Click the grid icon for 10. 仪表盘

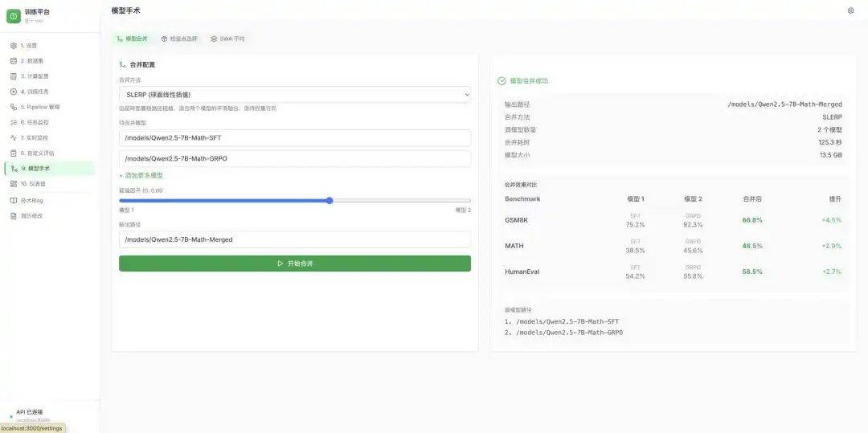click(13, 184)
